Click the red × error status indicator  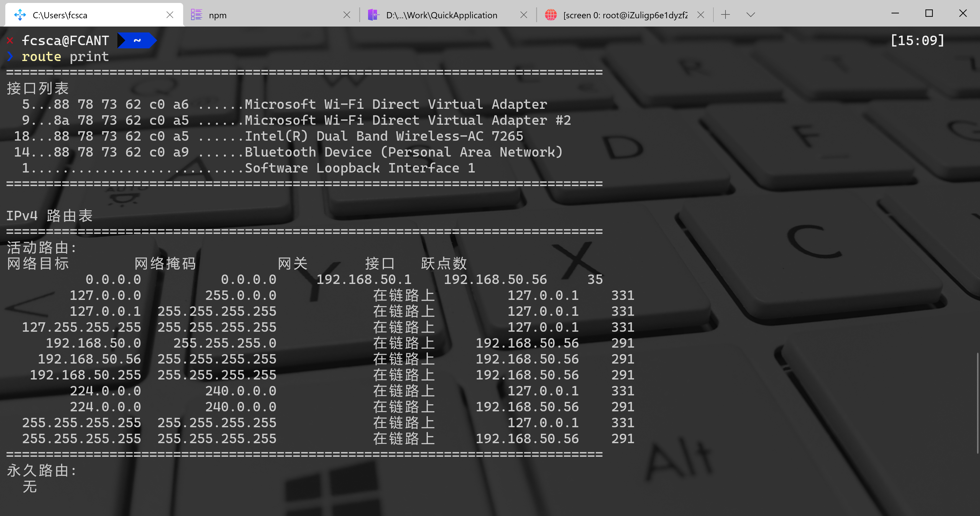(x=10, y=41)
